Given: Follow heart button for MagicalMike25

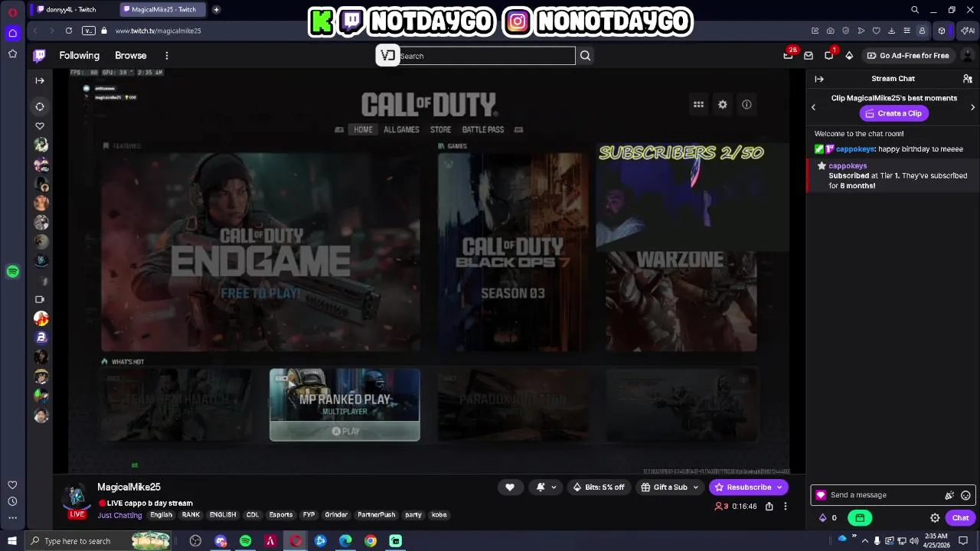Looking at the screenshot, I should 510,487.
